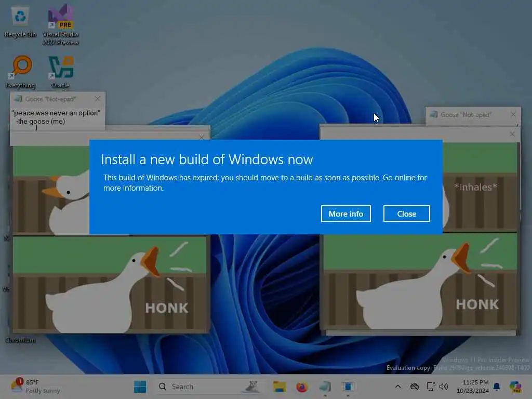Open the Chromium desktop shortcut
532x399 pixels.
(x=20, y=340)
